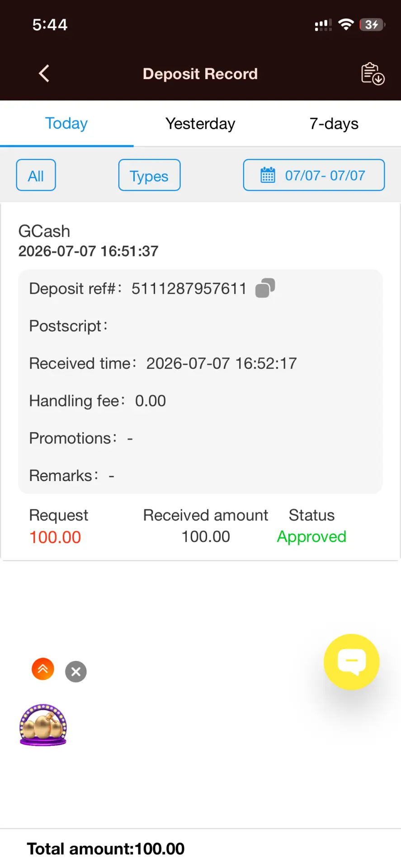Tap the deposit ref number 5111287957611

[x=189, y=288]
